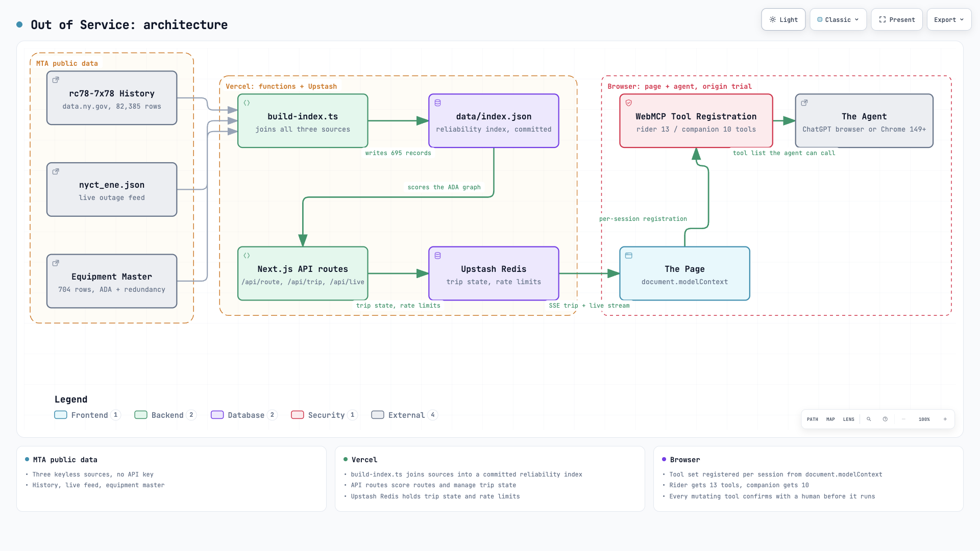Click the external-link icon on Equipment Master

pyautogui.click(x=56, y=263)
